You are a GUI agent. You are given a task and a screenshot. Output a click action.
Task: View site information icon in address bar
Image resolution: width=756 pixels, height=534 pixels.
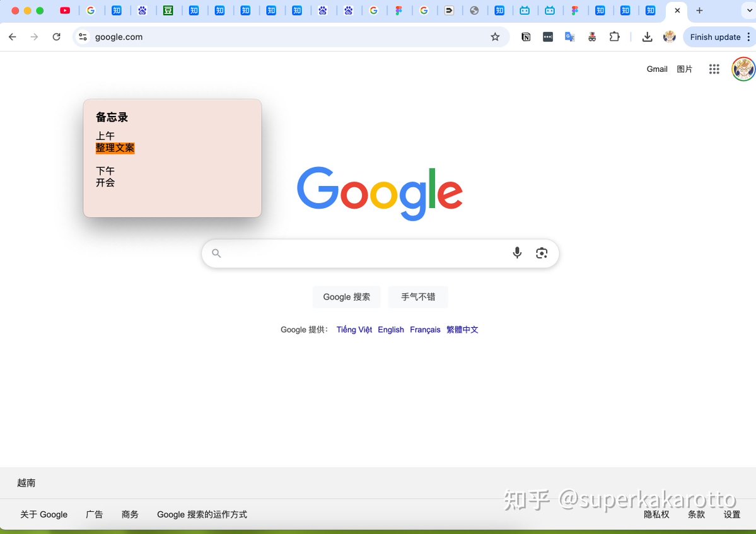click(x=83, y=37)
